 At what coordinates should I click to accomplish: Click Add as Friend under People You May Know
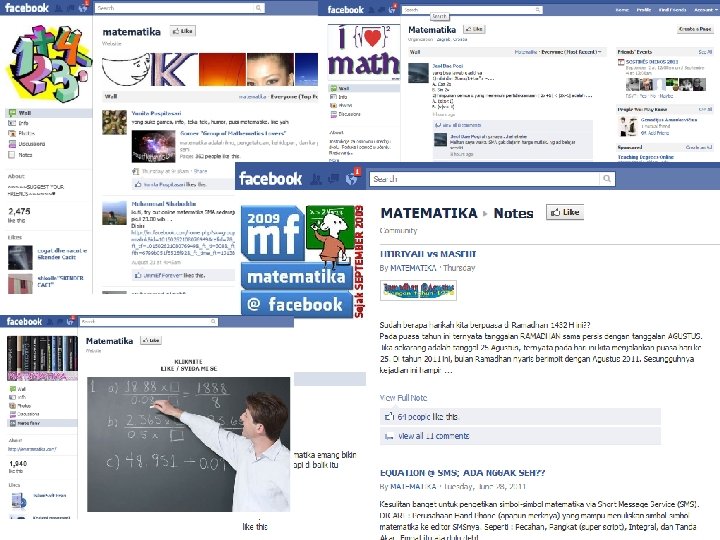(655, 133)
